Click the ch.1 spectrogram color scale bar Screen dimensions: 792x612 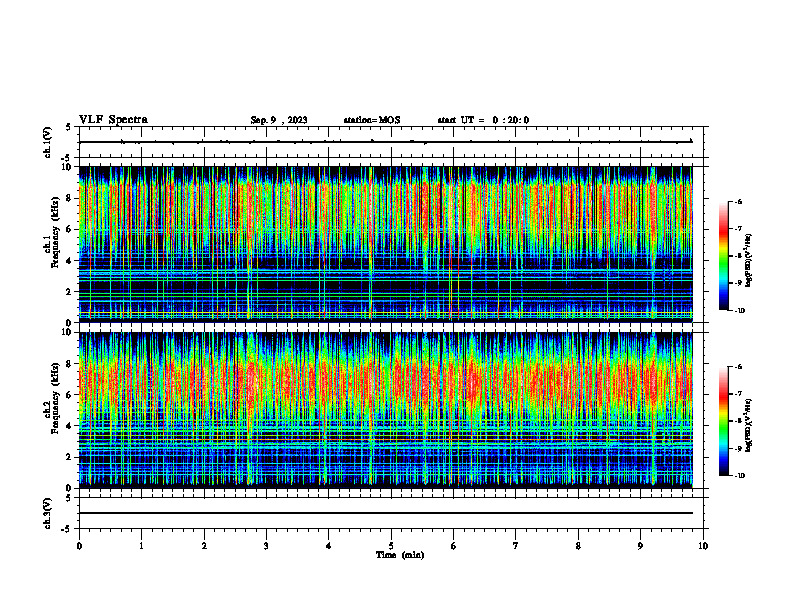(723, 256)
